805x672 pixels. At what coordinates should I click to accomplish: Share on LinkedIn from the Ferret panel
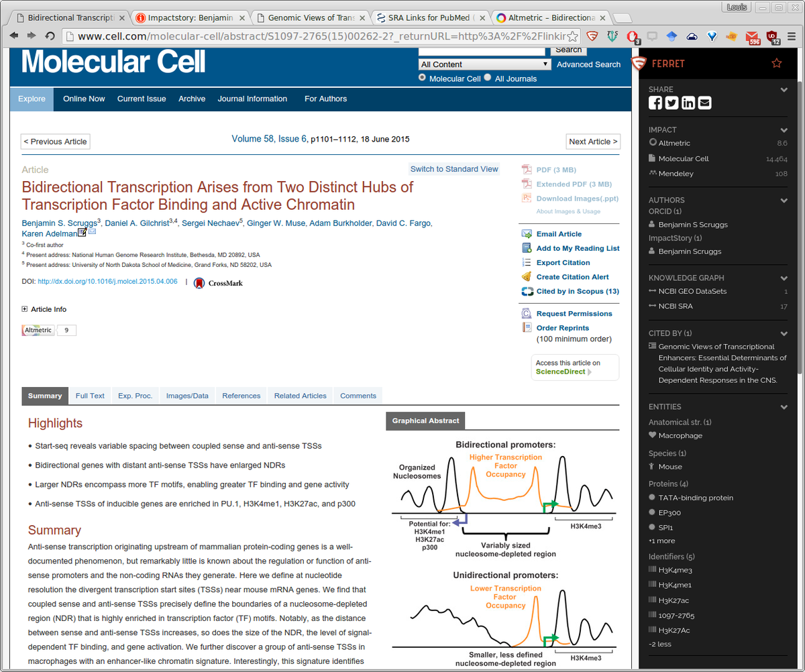pyautogui.click(x=688, y=103)
